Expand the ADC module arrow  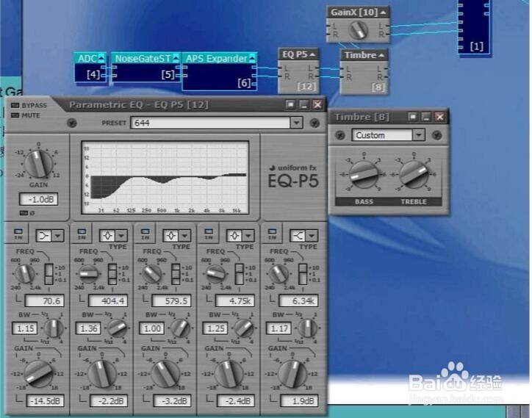point(101,58)
